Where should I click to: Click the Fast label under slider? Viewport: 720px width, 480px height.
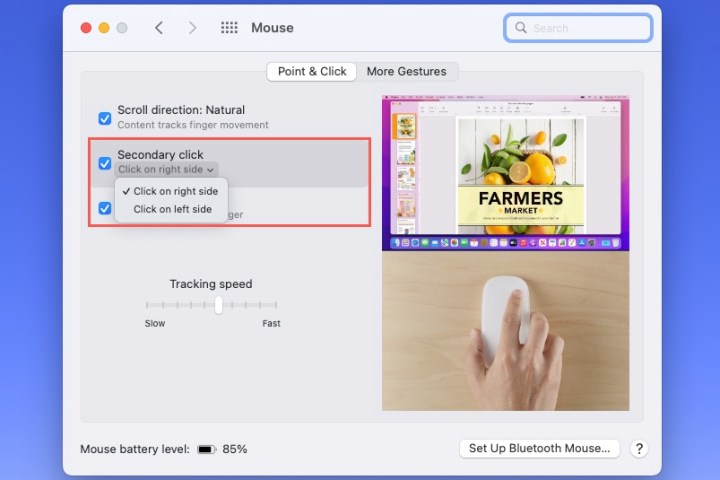click(x=271, y=323)
